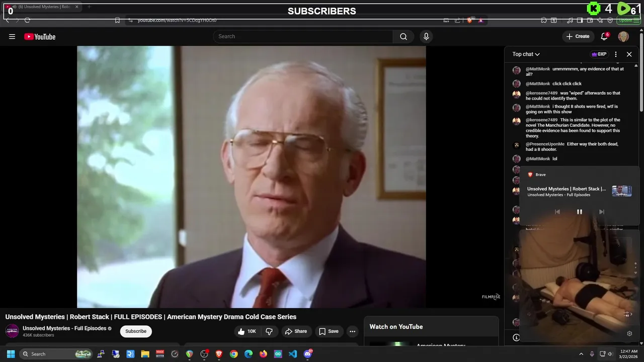Expand the Top chat dropdown

pyautogui.click(x=526, y=54)
